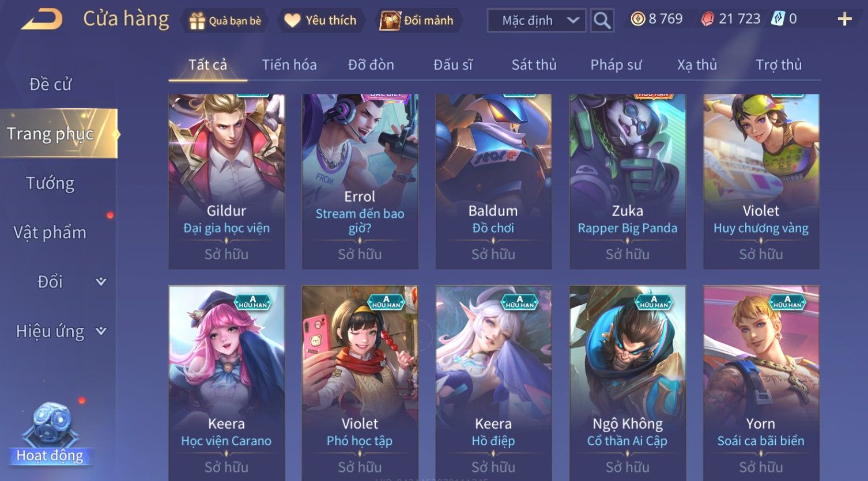The height and width of the screenshot is (481, 868).
Task: Open Quà bạn bè gift button
Action: [225, 21]
